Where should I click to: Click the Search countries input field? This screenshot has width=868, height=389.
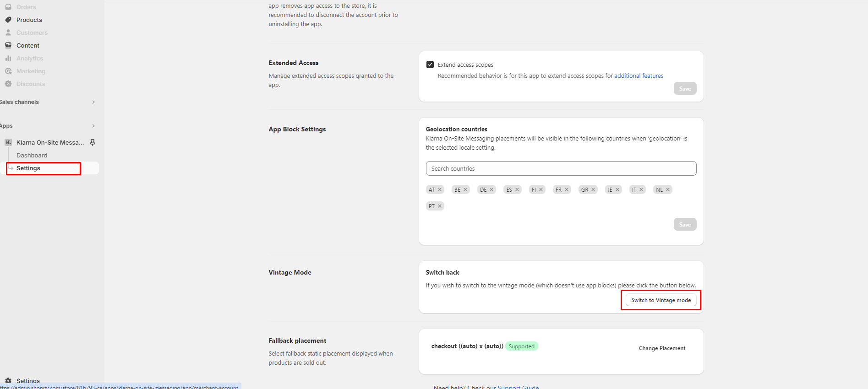point(561,168)
